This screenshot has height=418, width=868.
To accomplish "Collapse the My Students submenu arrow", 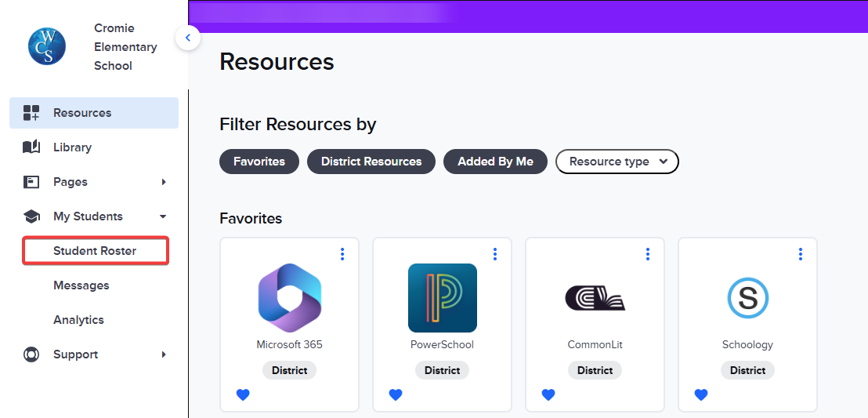I will (x=163, y=216).
